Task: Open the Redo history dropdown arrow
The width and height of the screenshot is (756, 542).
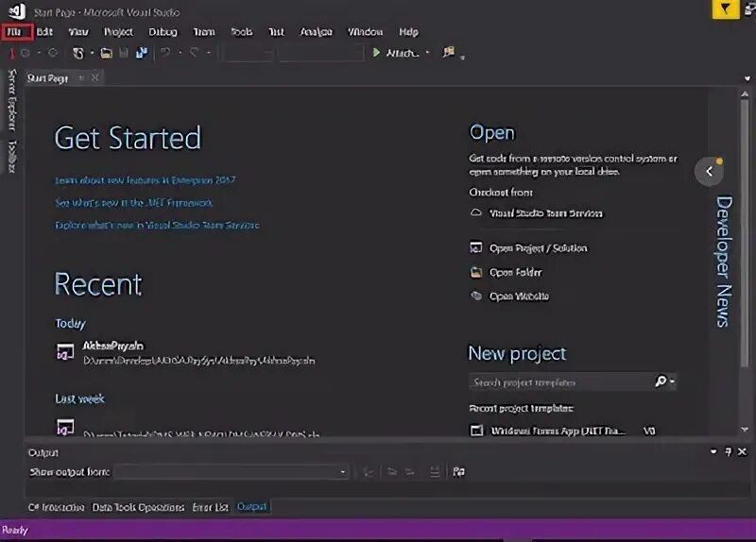Action: click(x=208, y=53)
